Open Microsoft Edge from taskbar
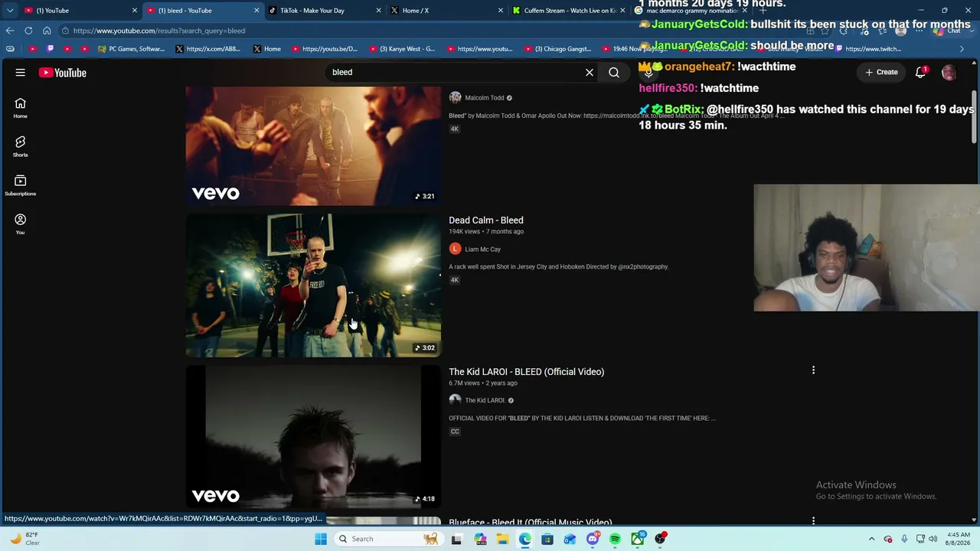The image size is (980, 551). click(525, 539)
